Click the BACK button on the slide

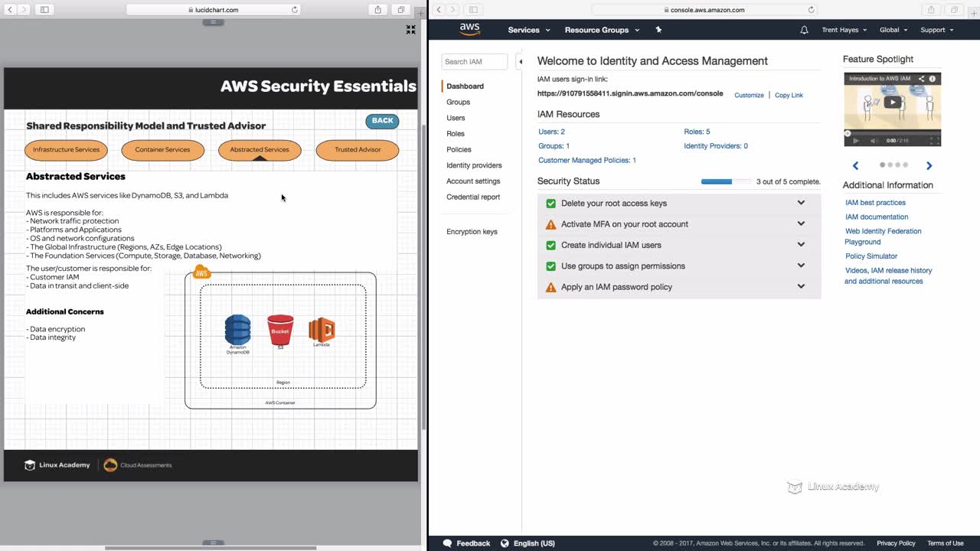tap(382, 121)
